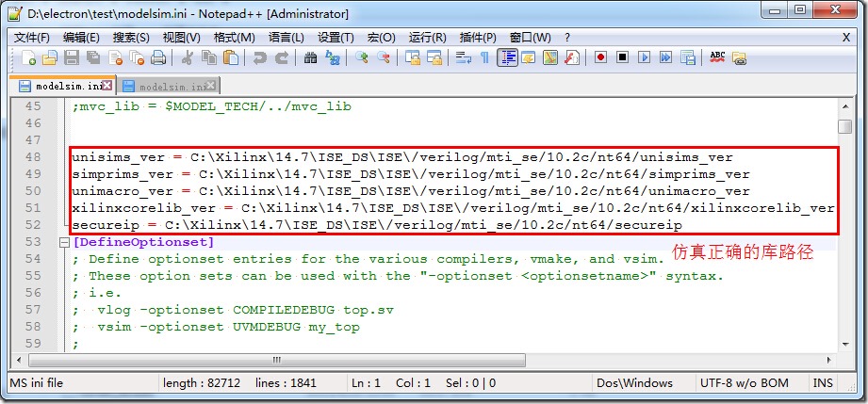868x404 pixels.
Task: Open the 编辑(E) menu
Action: 81,38
